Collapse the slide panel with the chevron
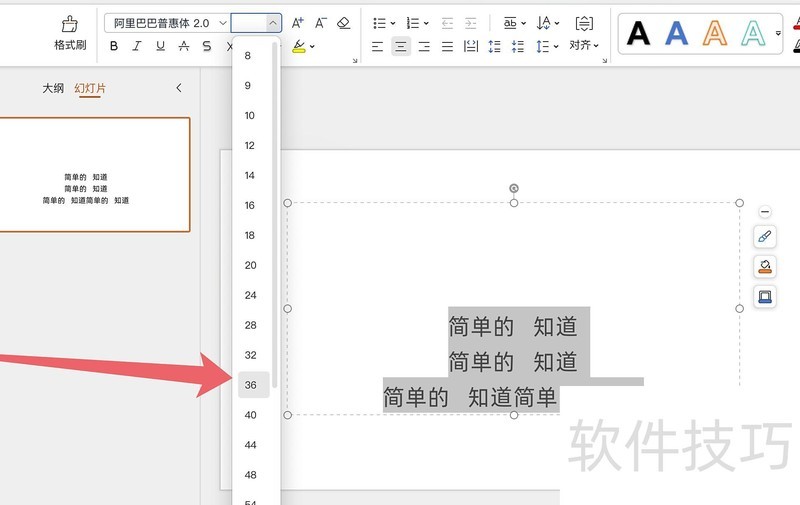Screen dimensions: 800x505 point(179,88)
